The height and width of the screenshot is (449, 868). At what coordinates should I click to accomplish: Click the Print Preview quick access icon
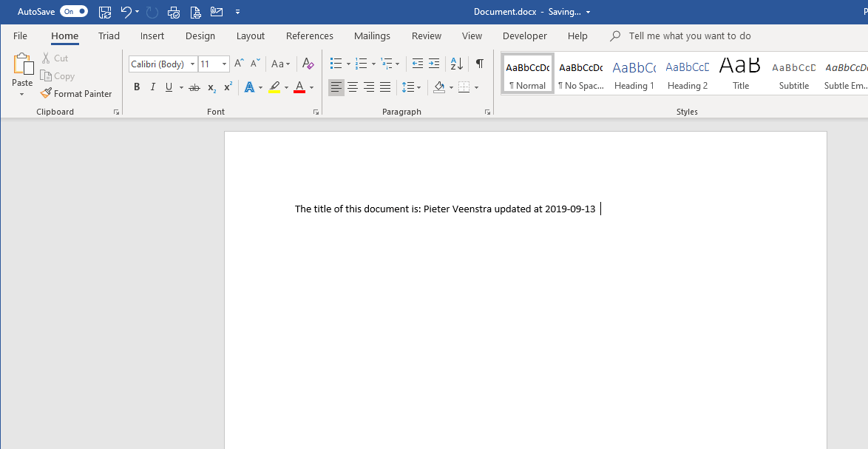174,12
